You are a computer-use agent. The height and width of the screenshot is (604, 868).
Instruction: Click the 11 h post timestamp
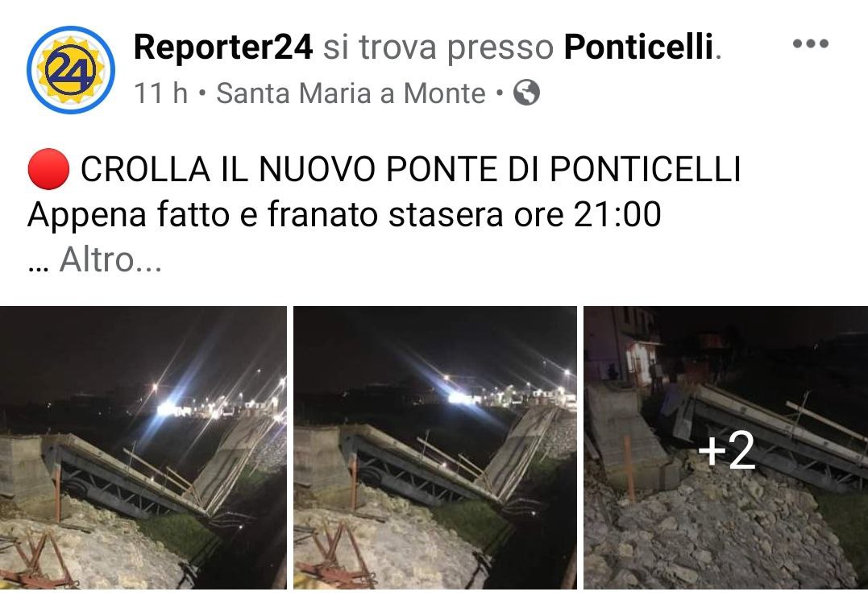click(160, 93)
